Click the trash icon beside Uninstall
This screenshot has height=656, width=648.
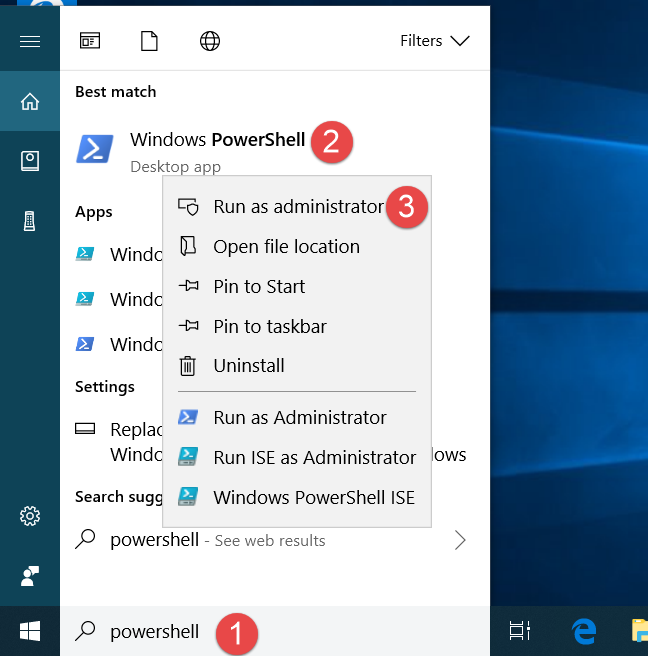coord(187,366)
